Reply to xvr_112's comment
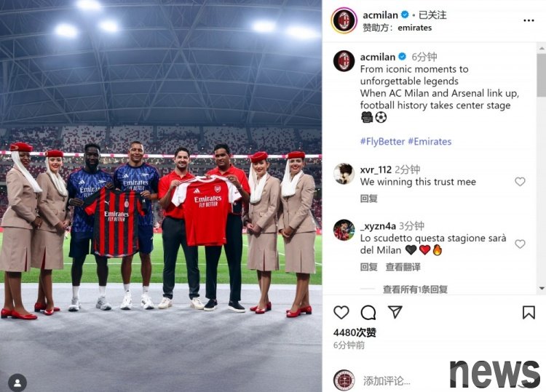Viewport: 546px width, 392px height. pos(368,199)
